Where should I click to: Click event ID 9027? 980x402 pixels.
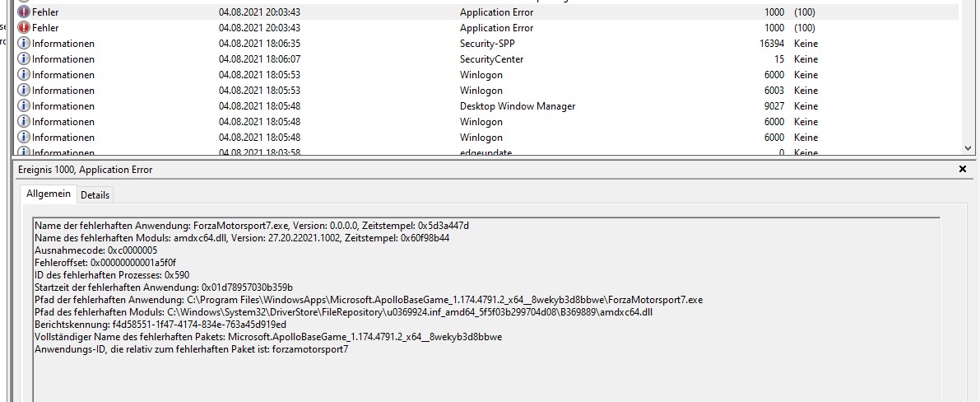774,105
